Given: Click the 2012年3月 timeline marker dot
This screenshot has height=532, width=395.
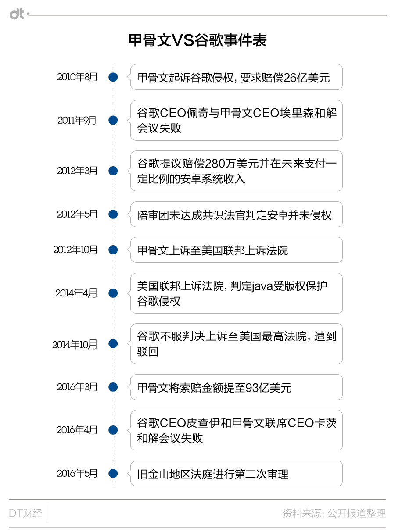Looking at the screenshot, I should click(113, 171).
